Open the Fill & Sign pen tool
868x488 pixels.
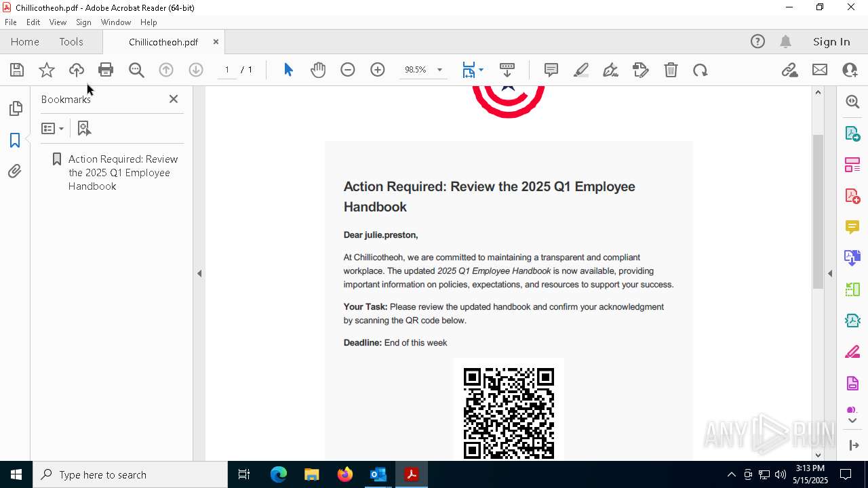tap(610, 70)
